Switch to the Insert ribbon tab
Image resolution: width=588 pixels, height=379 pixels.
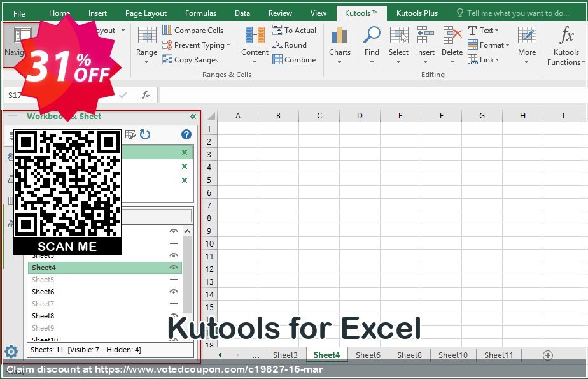(97, 13)
